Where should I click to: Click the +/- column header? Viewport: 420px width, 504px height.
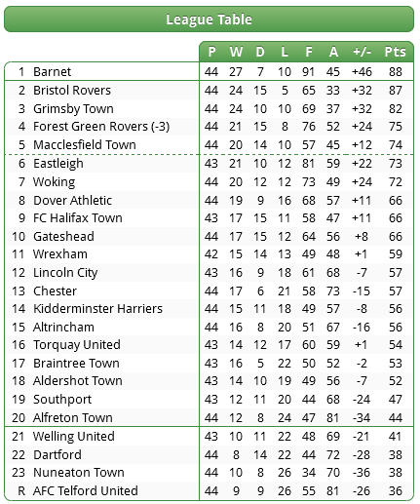tap(362, 52)
